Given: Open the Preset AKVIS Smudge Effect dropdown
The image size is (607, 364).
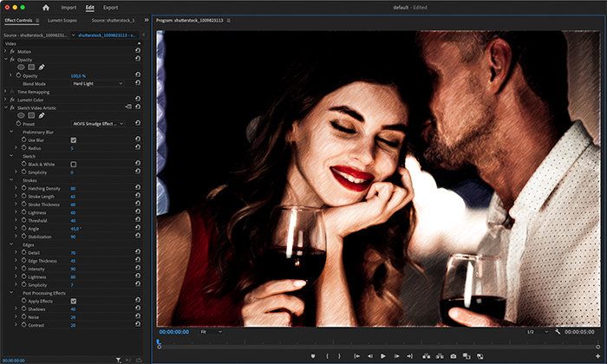Looking at the screenshot, I should (x=97, y=124).
